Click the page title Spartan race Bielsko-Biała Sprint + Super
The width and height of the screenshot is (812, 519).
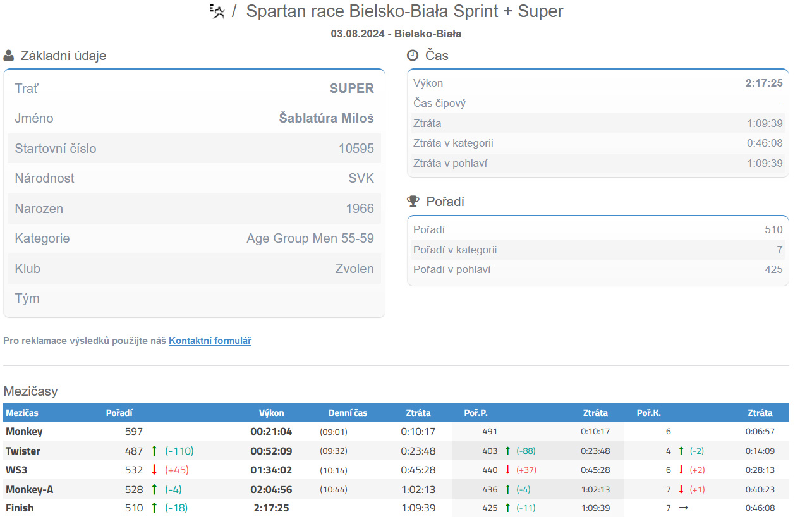click(x=404, y=11)
